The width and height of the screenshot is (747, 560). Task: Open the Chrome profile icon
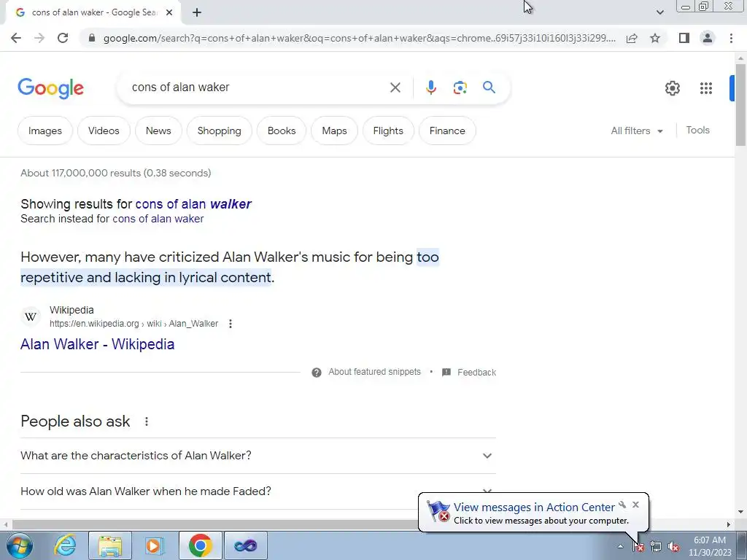pos(708,38)
